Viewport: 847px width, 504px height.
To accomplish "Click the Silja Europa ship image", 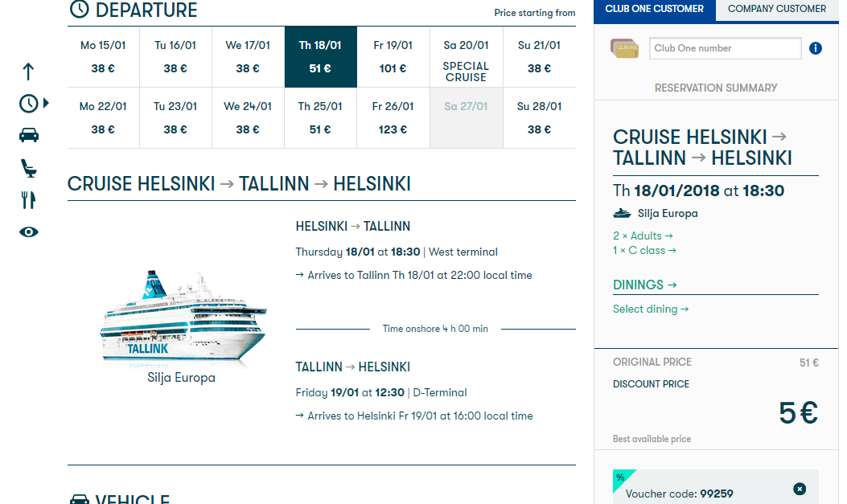I will [x=183, y=316].
